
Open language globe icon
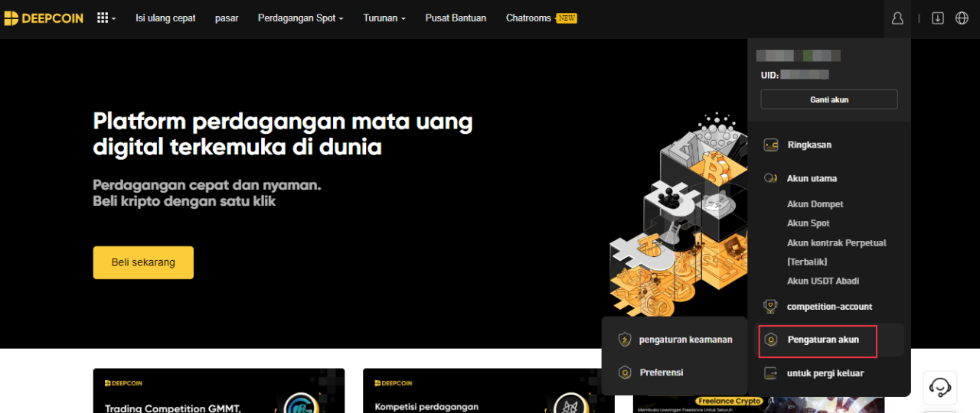[962, 18]
